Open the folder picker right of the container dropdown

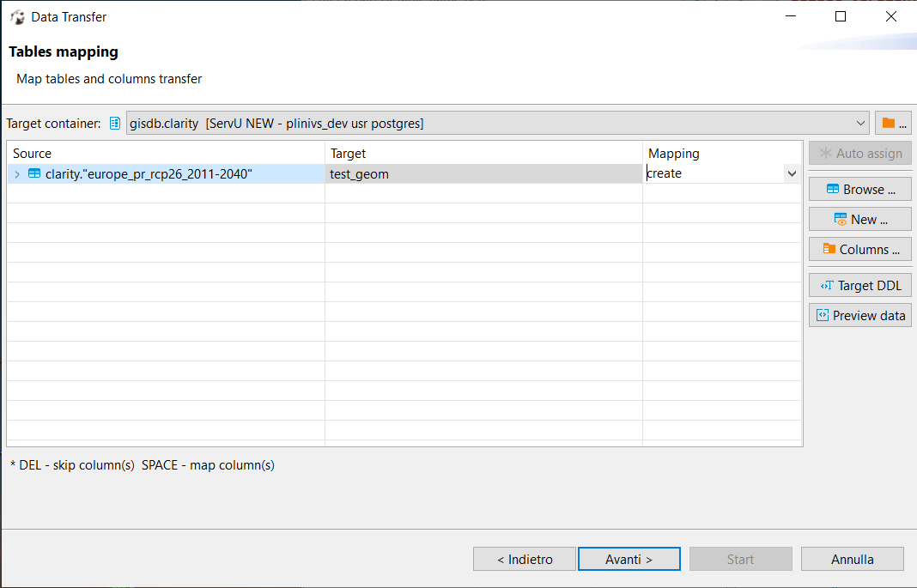click(x=893, y=123)
